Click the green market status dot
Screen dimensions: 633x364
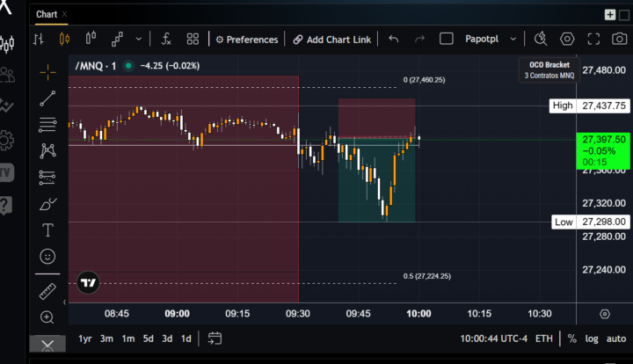coord(128,65)
